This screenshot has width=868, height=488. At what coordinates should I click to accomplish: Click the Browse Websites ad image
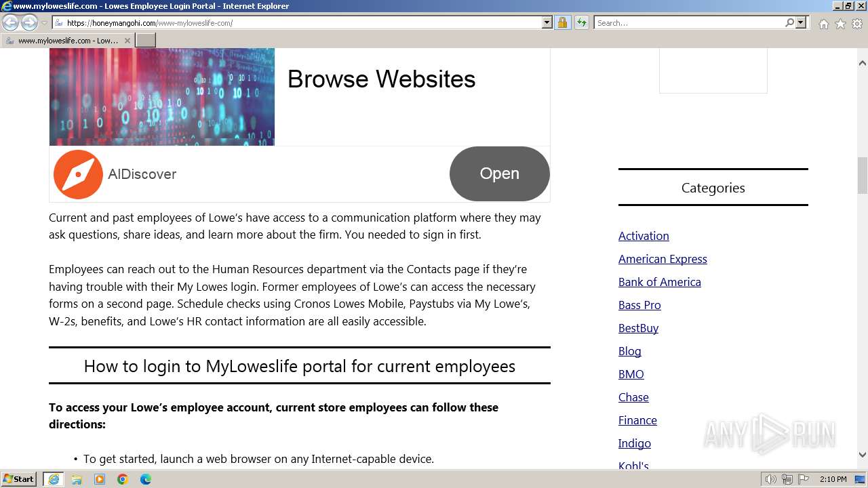[x=162, y=96]
